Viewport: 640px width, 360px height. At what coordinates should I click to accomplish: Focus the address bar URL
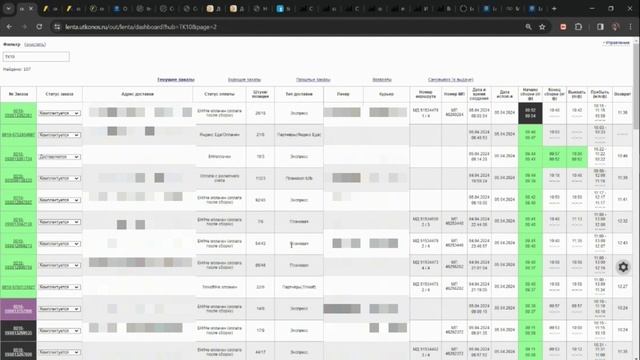141,27
